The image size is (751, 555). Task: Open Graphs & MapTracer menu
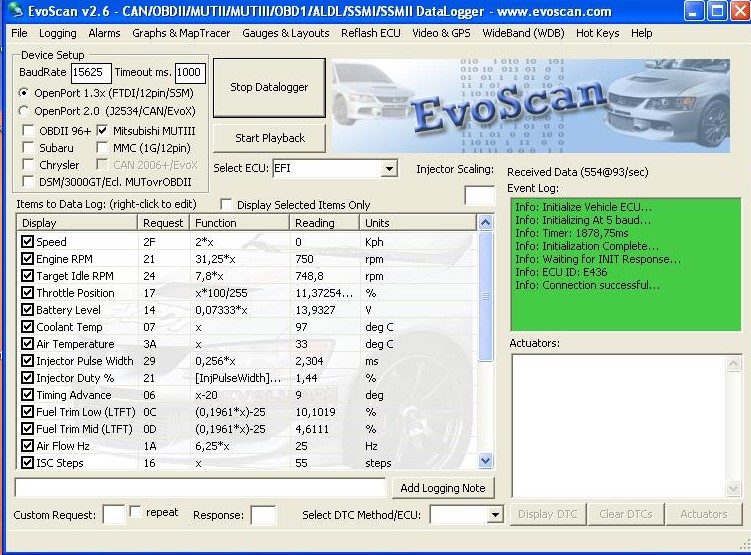coord(181,33)
